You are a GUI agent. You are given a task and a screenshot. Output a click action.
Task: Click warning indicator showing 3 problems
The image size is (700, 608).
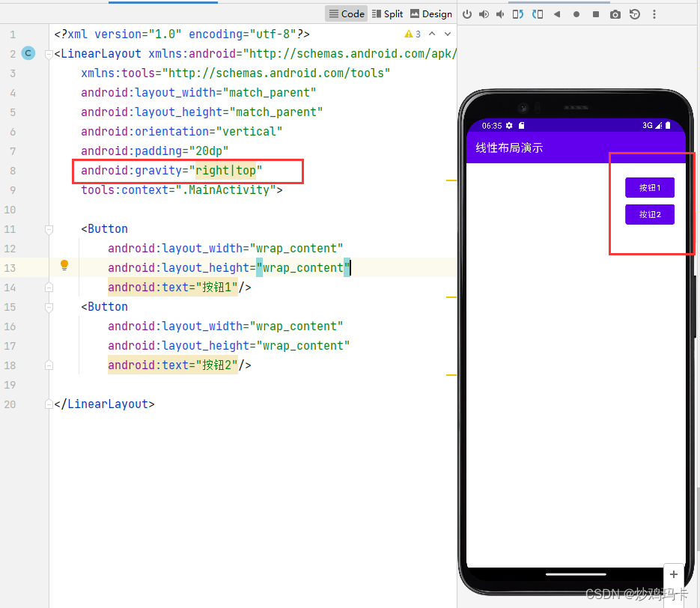[x=413, y=34]
